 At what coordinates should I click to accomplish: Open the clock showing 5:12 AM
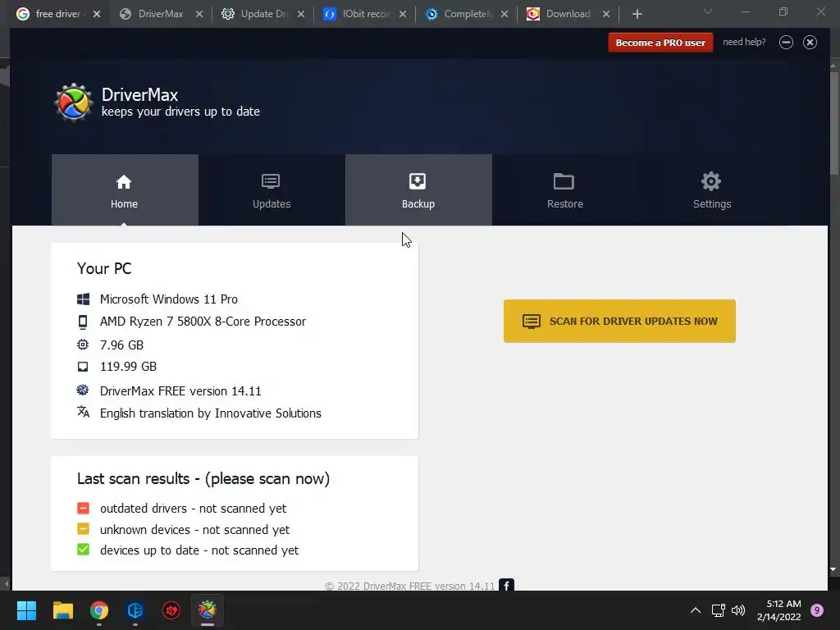pos(779,610)
